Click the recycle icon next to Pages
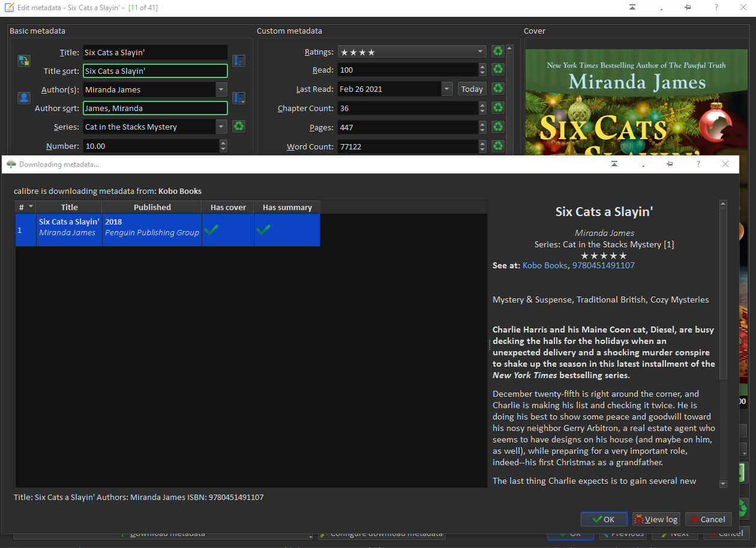Viewport: 756px width, 548px height. (497, 127)
